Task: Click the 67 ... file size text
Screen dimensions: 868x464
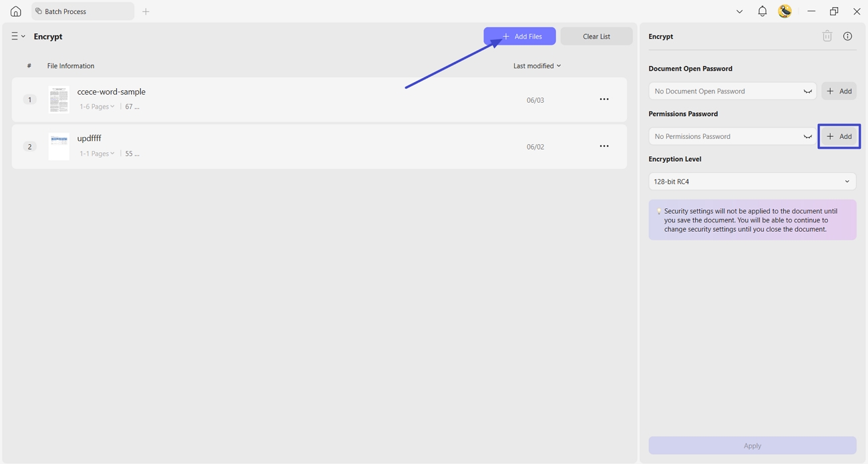Action: pyautogui.click(x=132, y=107)
